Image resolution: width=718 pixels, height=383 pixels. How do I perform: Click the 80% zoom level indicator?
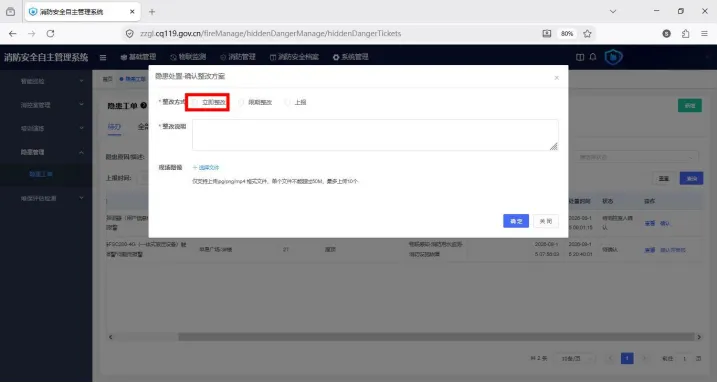pyautogui.click(x=567, y=33)
